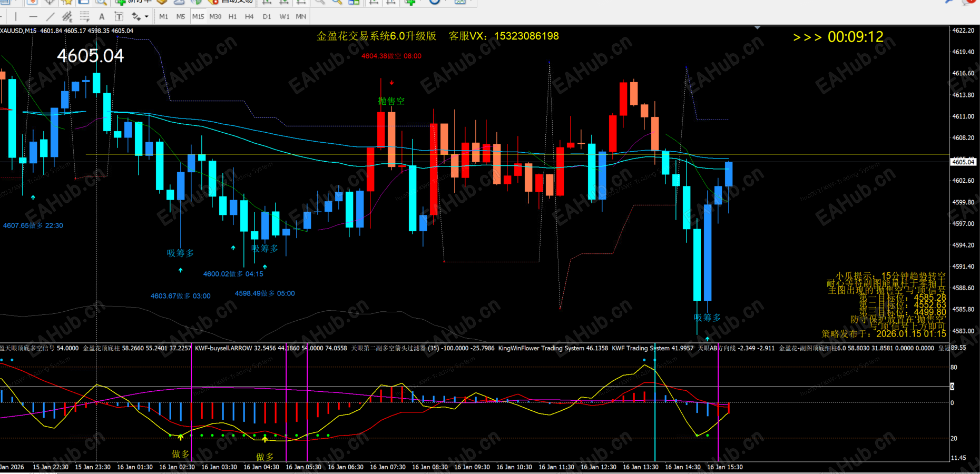Click the 4605.04 price label on axis
This screenshot has height=474, width=980.
coord(963,162)
